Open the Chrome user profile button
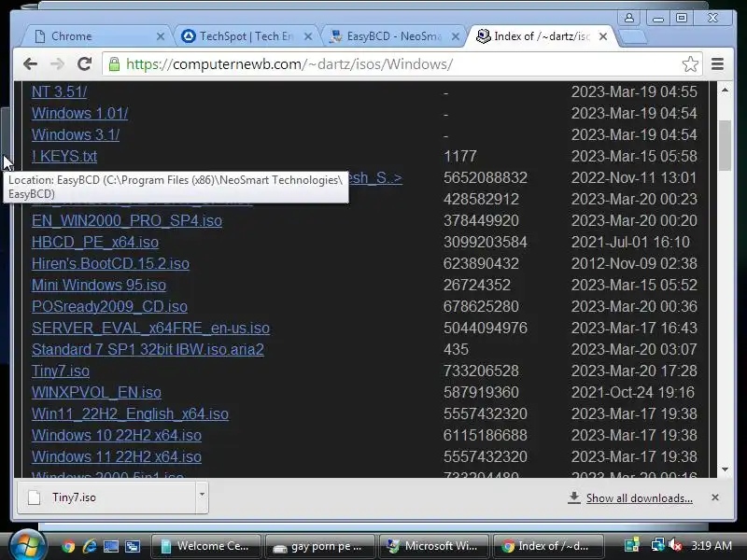This screenshot has width=747, height=560. [628, 18]
